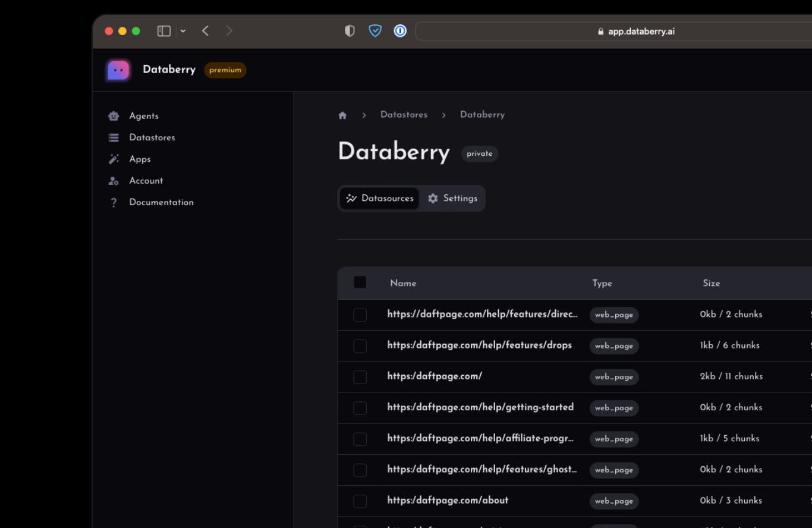Check the https:/daftpage.com/ row checkbox
The image size is (812, 528).
point(360,377)
